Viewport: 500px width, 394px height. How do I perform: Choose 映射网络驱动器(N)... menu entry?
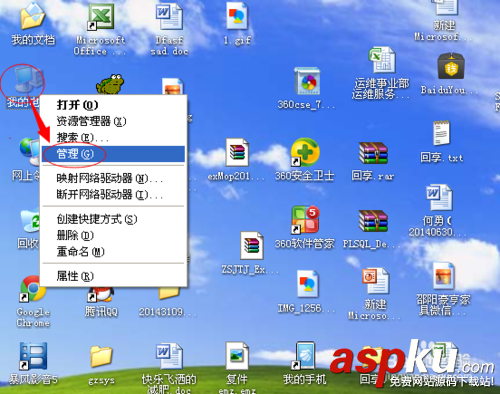(x=113, y=179)
